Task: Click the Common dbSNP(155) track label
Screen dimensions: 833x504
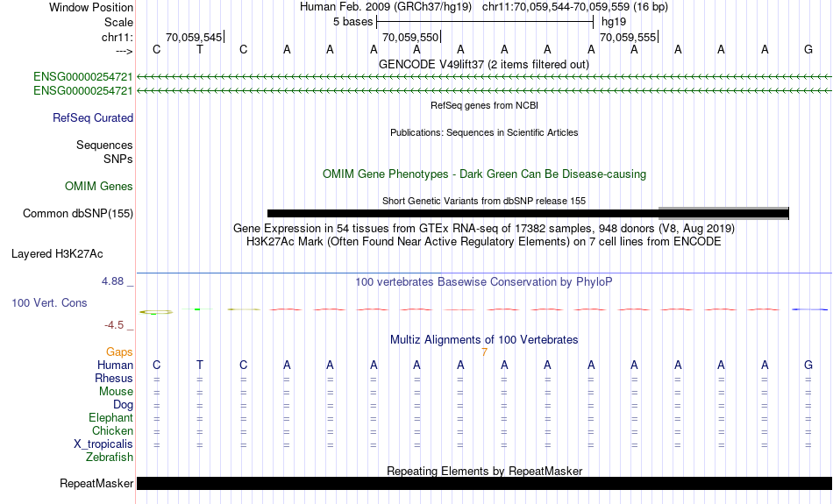Action: coord(77,214)
